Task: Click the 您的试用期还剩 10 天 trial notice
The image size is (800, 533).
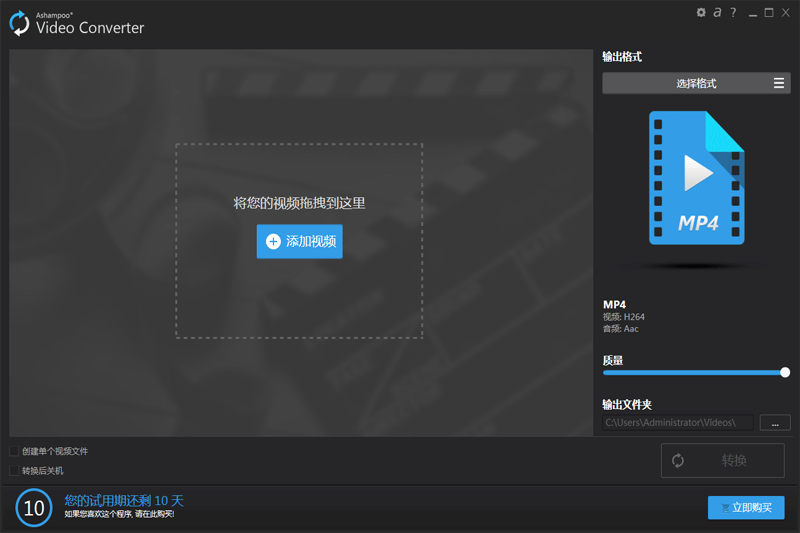Action: pos(124,500)
